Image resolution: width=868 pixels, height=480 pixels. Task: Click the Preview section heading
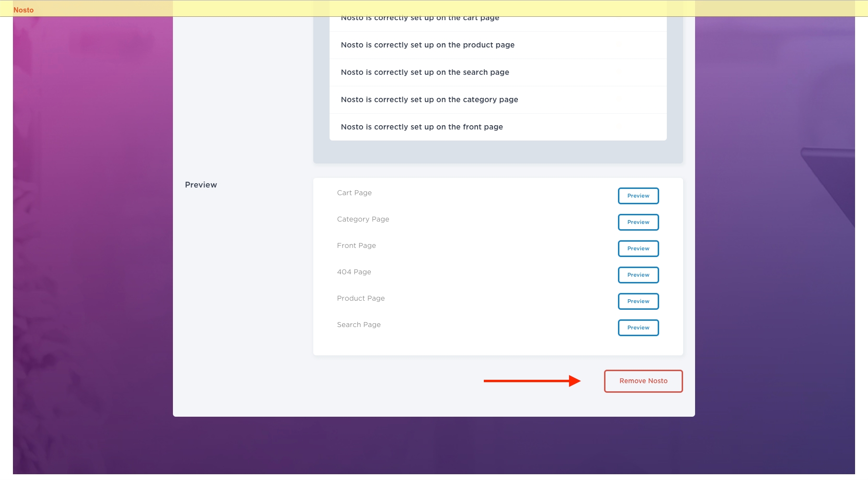(x=201, y=185)
